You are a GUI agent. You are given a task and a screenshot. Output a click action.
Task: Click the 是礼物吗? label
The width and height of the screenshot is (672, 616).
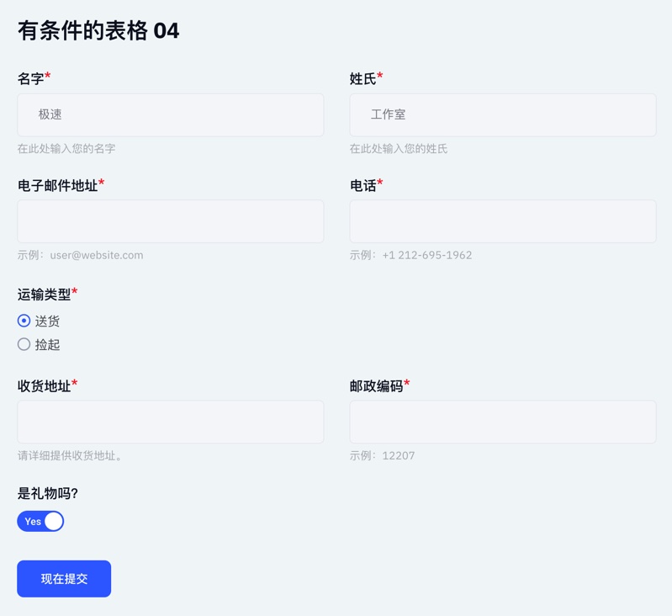(x=48, y=493)
